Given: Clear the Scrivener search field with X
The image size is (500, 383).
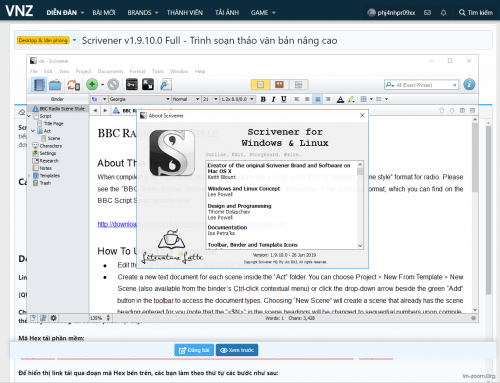Looking at the screenshot, I should 454,85.
